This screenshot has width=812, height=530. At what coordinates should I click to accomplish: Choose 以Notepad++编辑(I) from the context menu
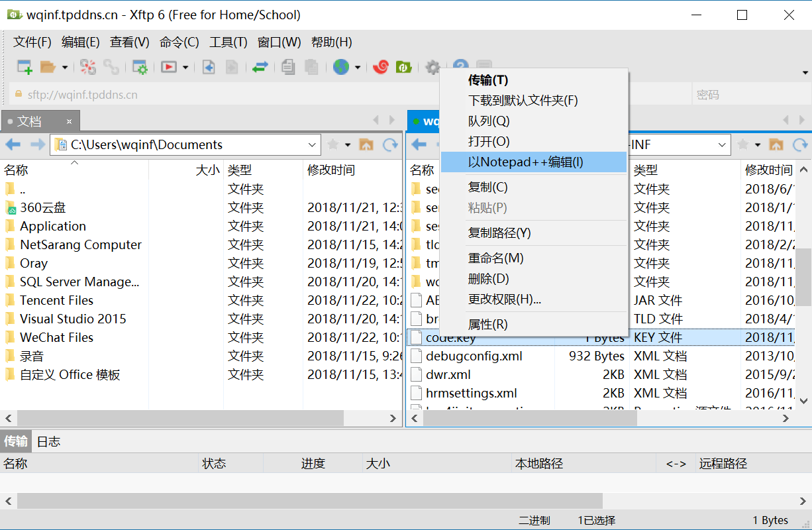[x=526, y=162]
